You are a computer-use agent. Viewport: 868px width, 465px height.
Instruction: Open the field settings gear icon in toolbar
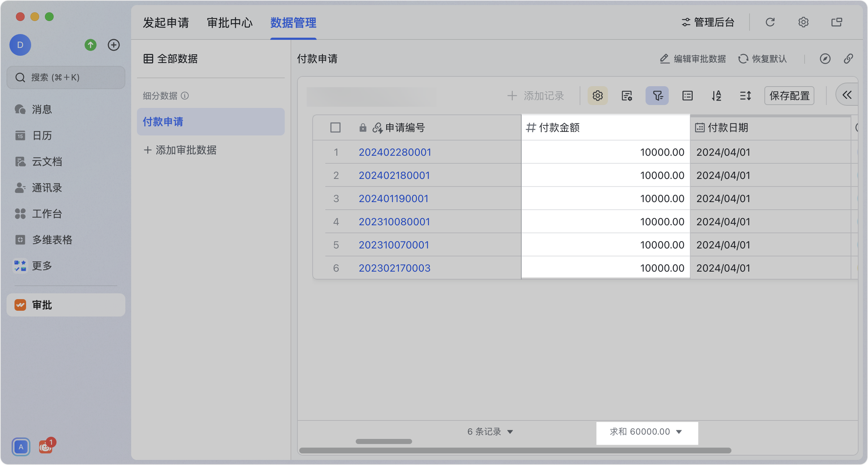click(x=598, y=96)
